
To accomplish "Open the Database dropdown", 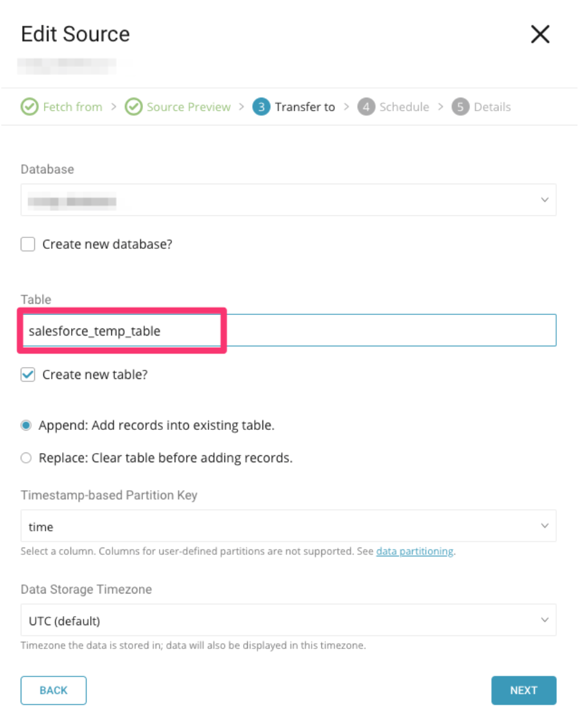I will coord(288,200).
